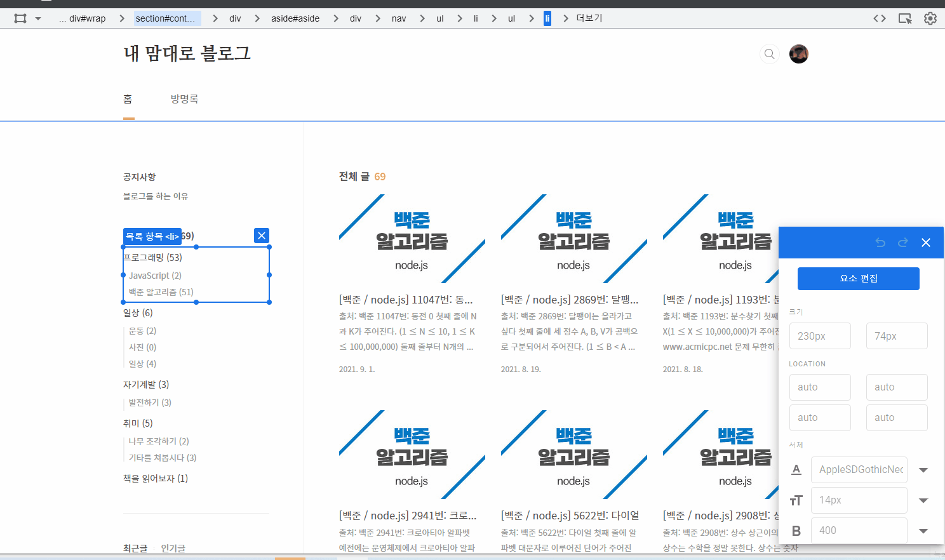Open the view source code icon
Image resolution: width=945 pixels, height=560 pixels.
tap(880, 18)
